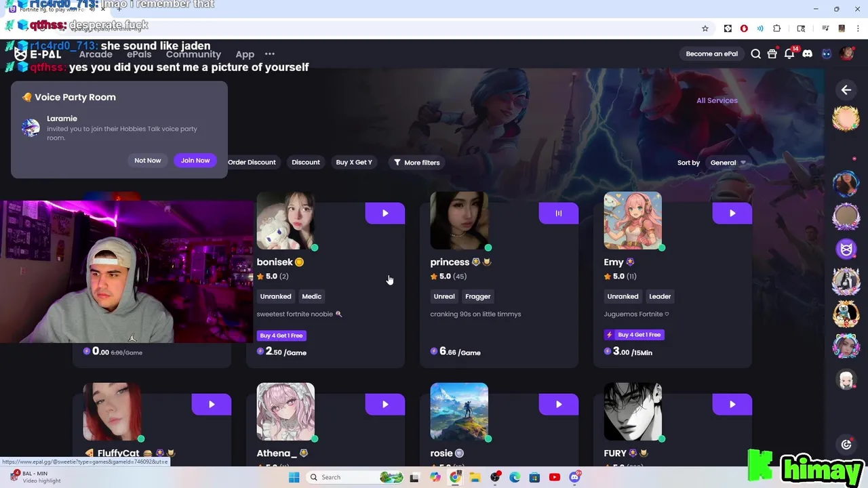
Task: Click the Fragger tag on princess's card
Action: click(478, 296)
